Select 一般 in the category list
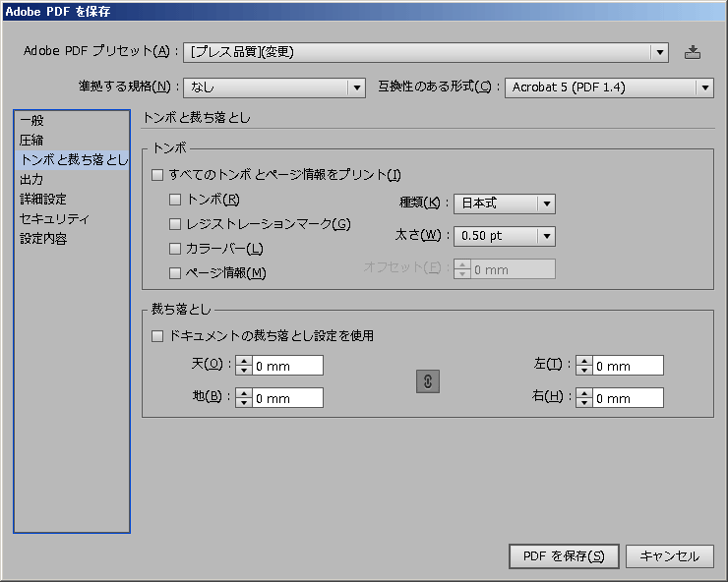The image size is (728, 582). (32, 120)
